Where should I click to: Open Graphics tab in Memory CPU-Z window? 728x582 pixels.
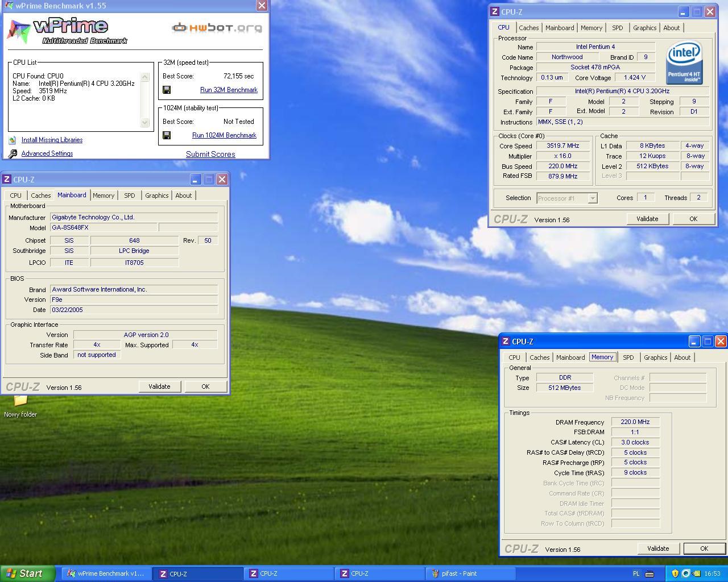(x=655, y=357)
